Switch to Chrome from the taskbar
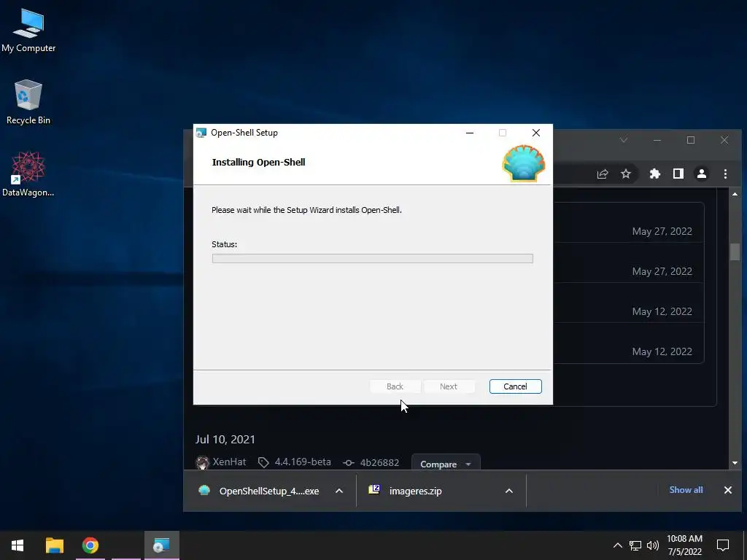The image size is (747, 560). coord(90,545)
